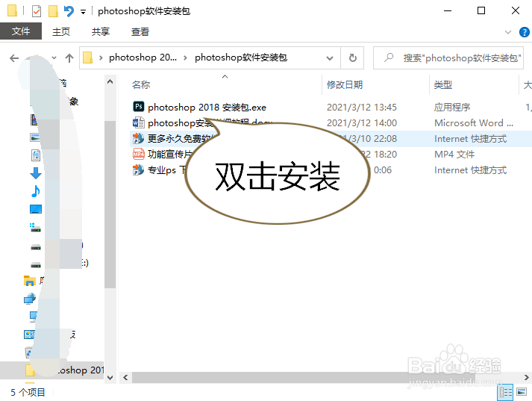This screenshot has height=401, width=532.
Task: Click navigation pane scroll up arrow
Action: click(110, 81)
